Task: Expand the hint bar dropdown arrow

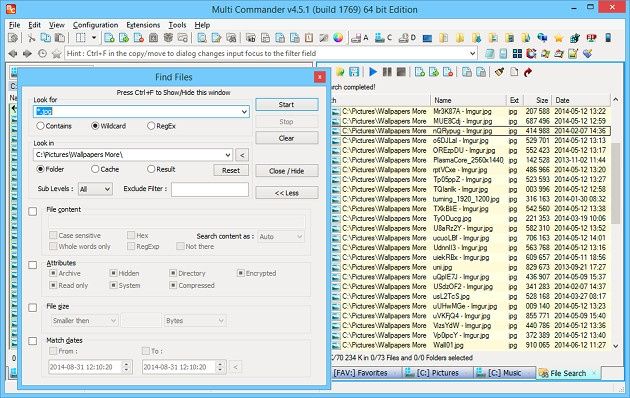Action: pyautogui.click(x=472, y=53)
